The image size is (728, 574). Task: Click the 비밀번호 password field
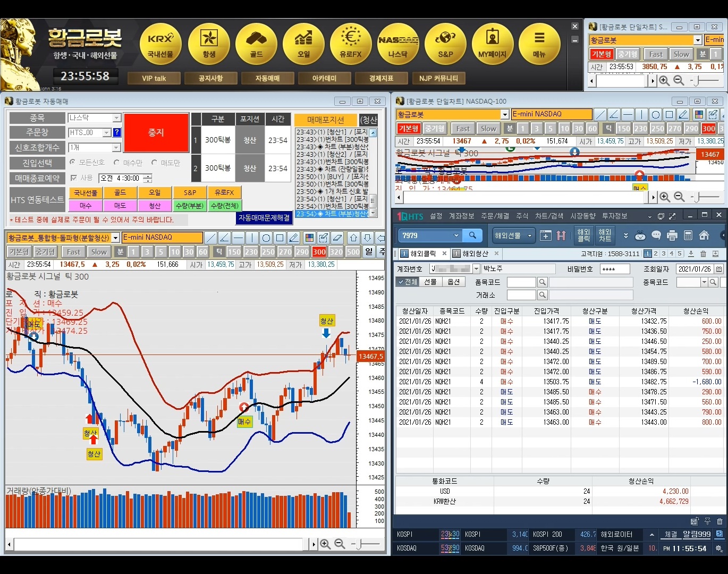coord(614,269)
